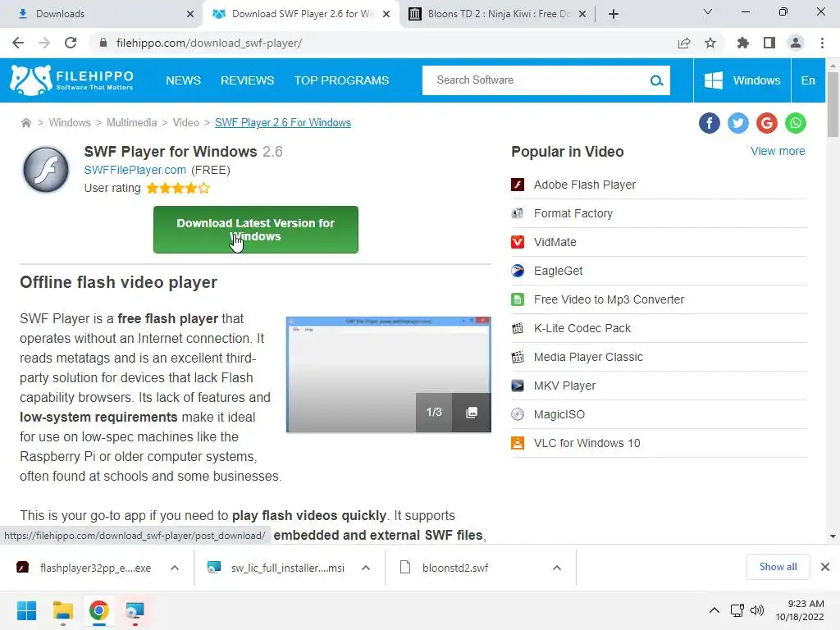The width and height of the screenshot is (840, 630).
Task: Open File Explorer from the taskbar
Action: click(x=62, y=610)
